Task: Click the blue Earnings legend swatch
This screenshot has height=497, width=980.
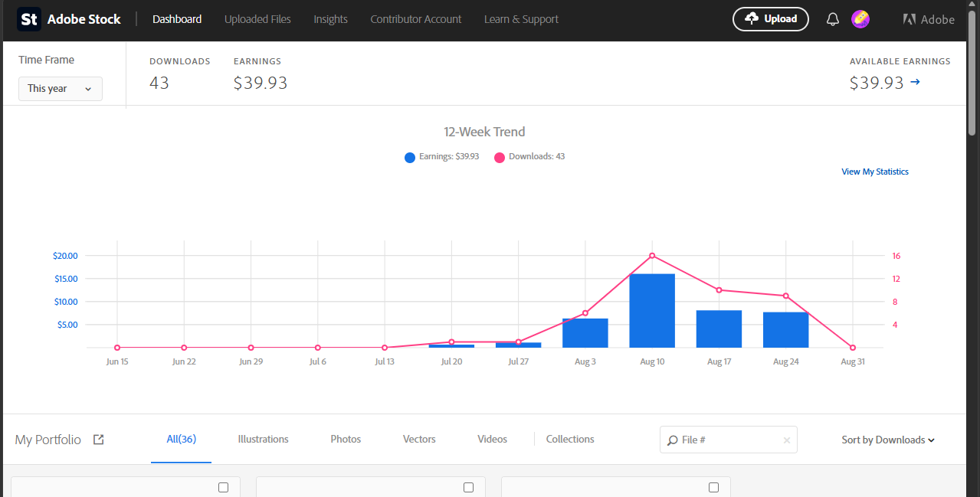Action: click(x=410, y=158)
